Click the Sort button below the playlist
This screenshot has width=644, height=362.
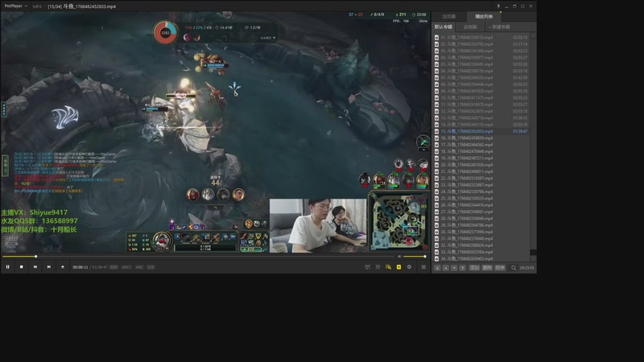pyautogui.click(x=500, y=268)
